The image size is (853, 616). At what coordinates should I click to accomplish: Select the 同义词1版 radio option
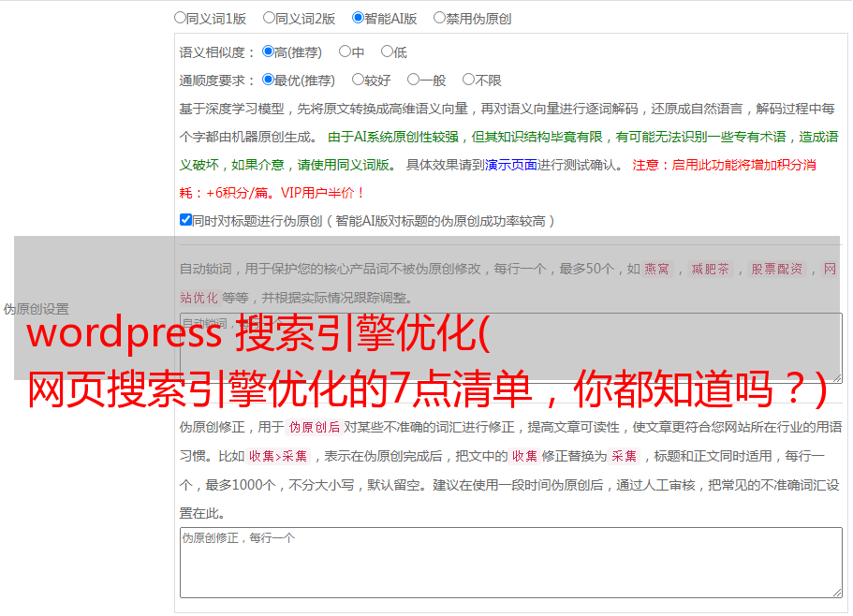(x=180, y=18)
